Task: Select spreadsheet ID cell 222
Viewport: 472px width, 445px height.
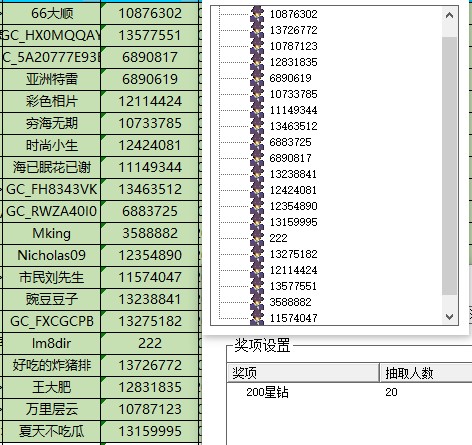Action: point(150,343)
